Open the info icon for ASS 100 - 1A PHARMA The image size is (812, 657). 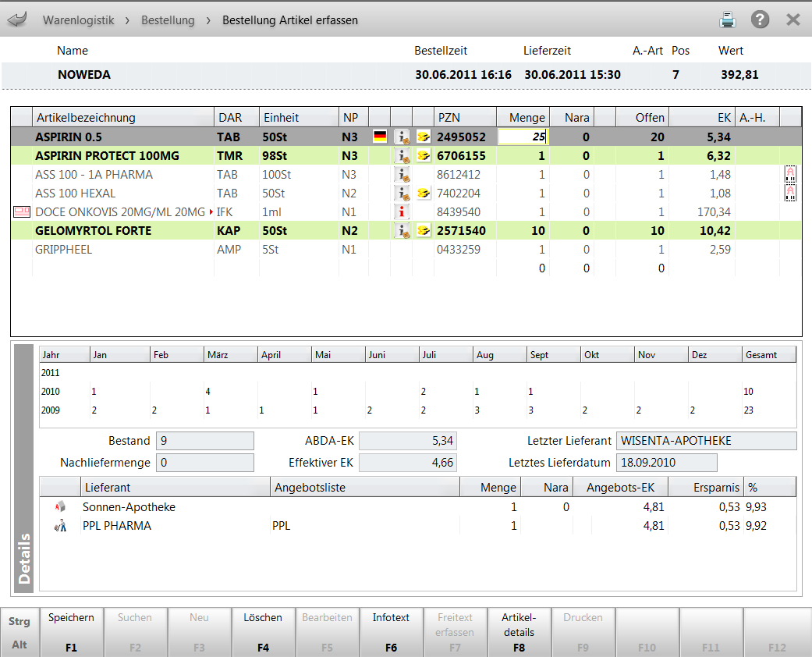point(402,175)
